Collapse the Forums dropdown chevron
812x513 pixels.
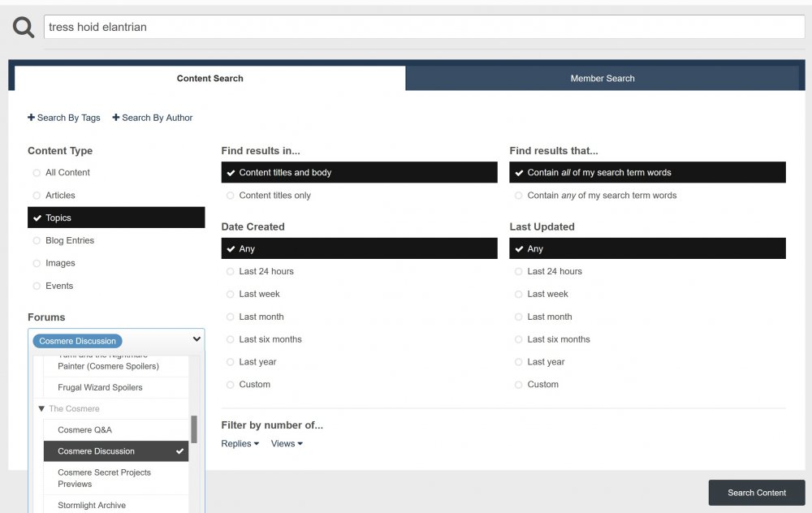click(x=197, y=339)
